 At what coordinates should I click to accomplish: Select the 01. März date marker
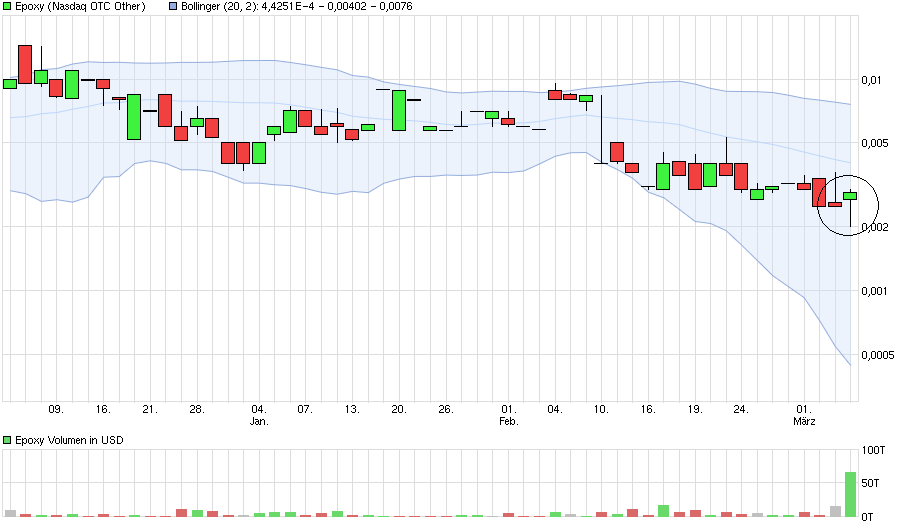pyautogui.click(x=804, y=415)
